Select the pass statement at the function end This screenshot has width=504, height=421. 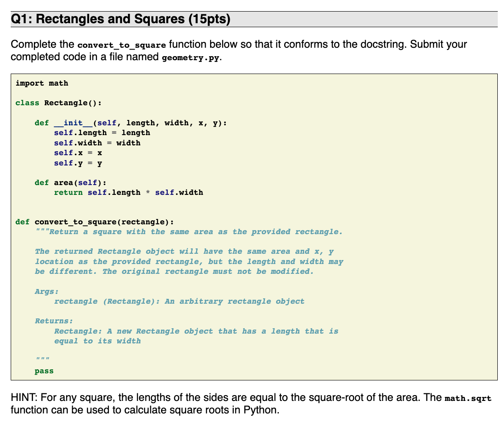click(x=44, y=371)
